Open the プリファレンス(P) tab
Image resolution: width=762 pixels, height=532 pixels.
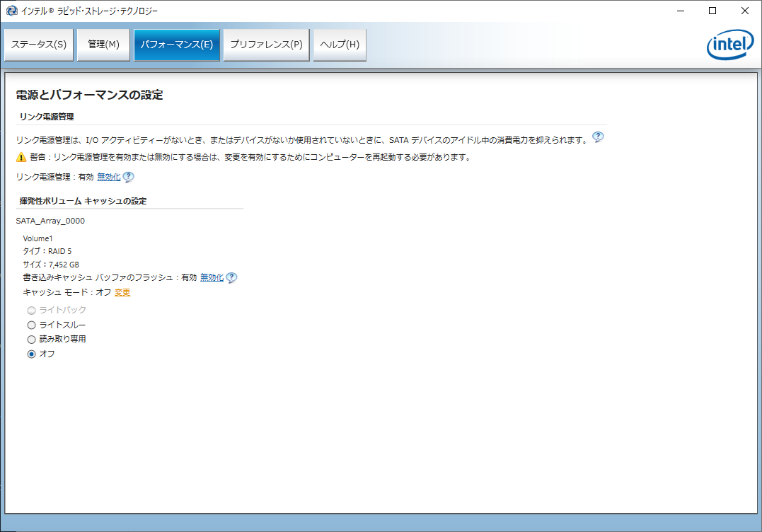click(266, 45)
